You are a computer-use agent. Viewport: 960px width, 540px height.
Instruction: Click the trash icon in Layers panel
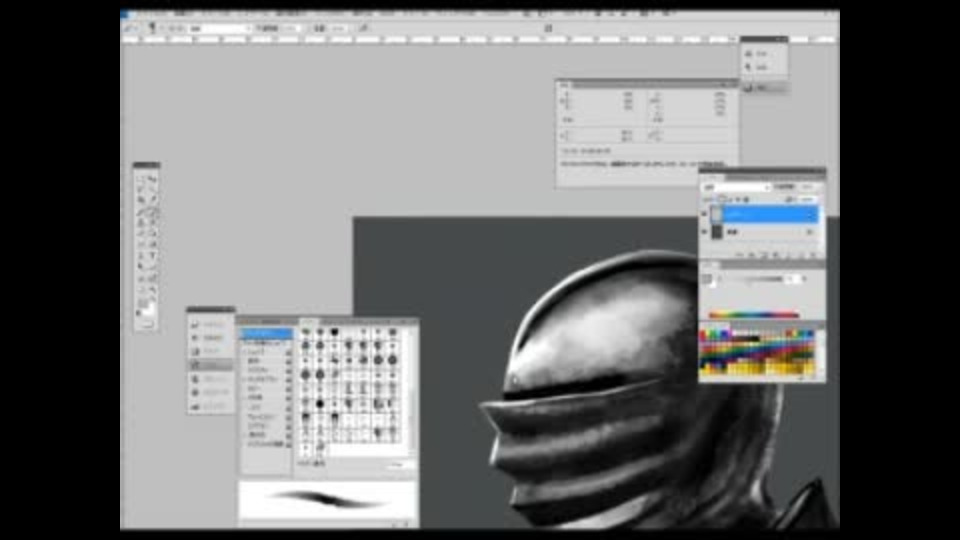point(814,255)
